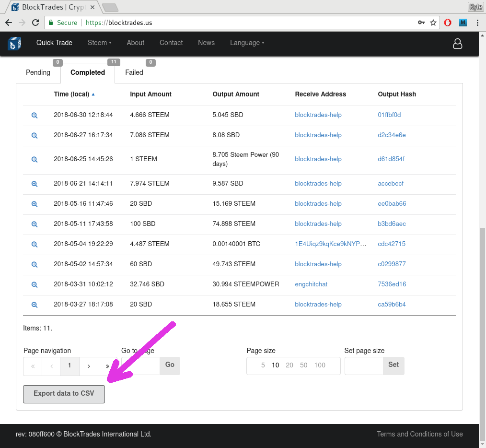The width and height of the screenshot is (486, 448).
Task: Go to next page of results
Action: (89, 366)
